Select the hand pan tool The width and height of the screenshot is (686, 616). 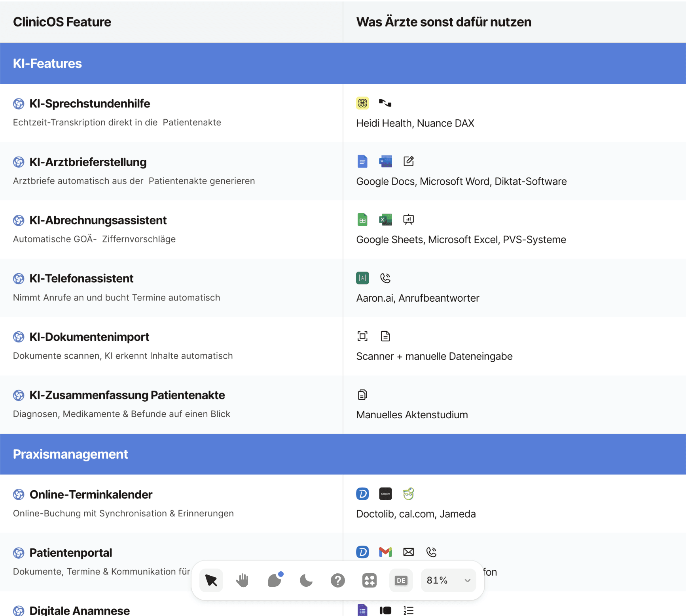pos(243,580)
